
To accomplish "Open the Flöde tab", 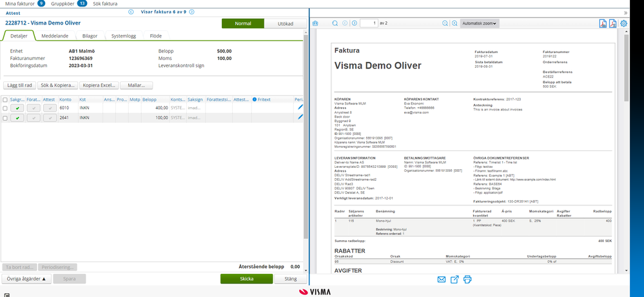I will pyautogui.click(x=155, y=36).
